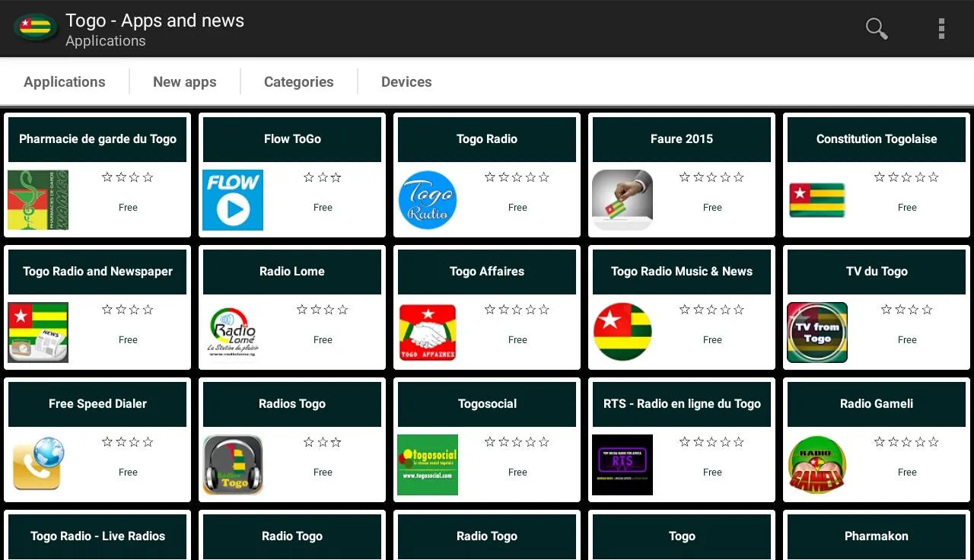Click the star rating on Togo Radio card
The height and width of the screenshot is (560, 974).
pos(517,177)
